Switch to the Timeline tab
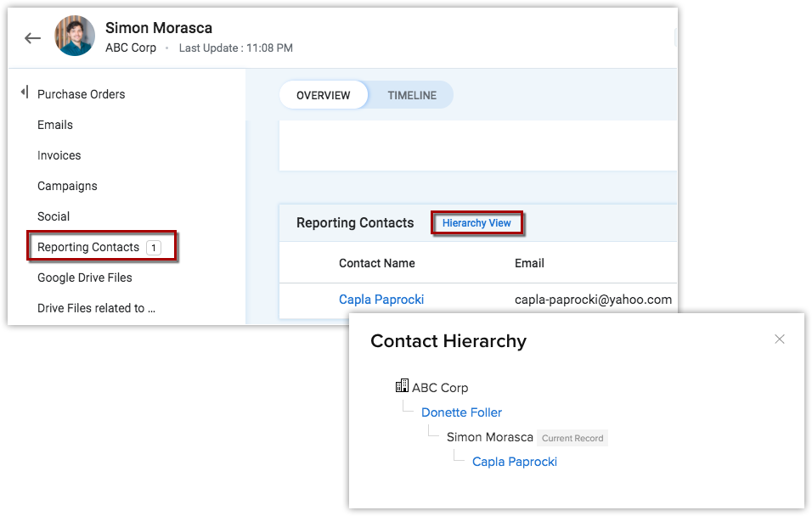 pyautogui.click(x=412, y=95)
